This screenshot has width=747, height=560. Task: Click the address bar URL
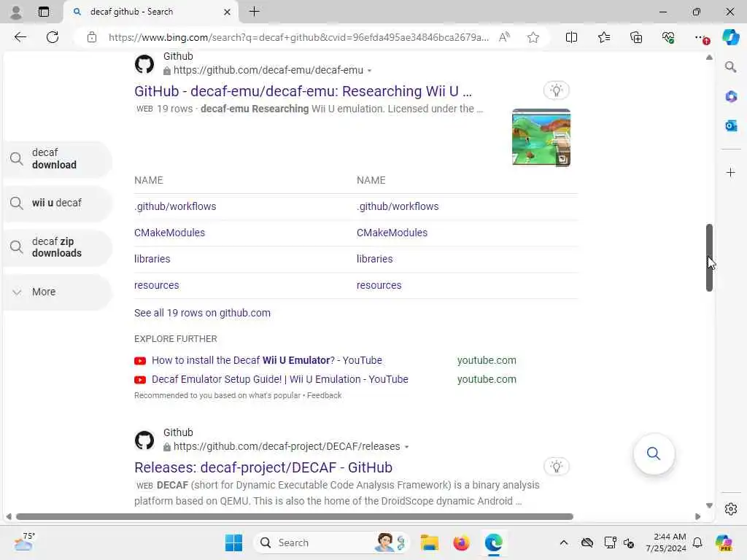298,37
